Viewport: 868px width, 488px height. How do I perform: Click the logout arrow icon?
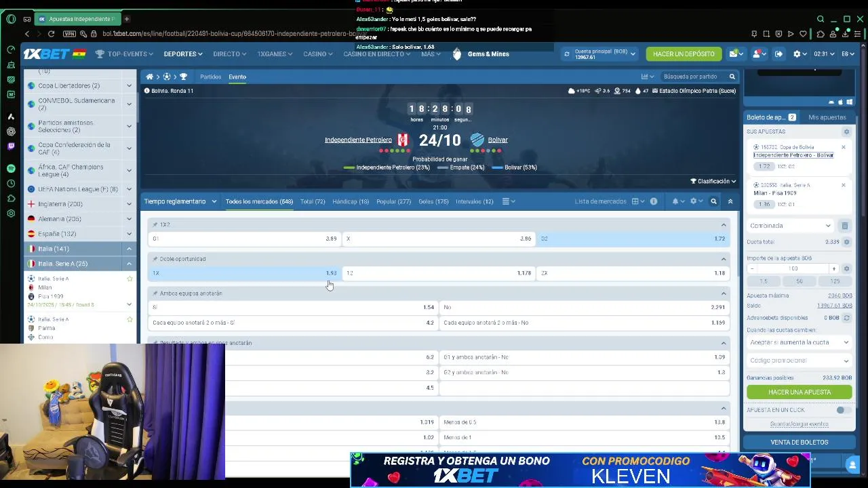778,54
